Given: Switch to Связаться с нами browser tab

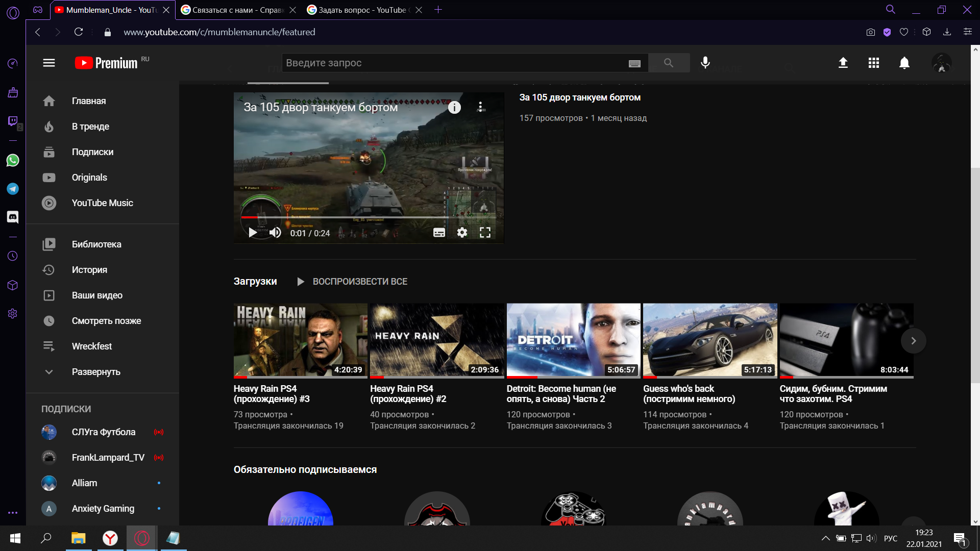Looking at the screenshot, I should (238, 10).
